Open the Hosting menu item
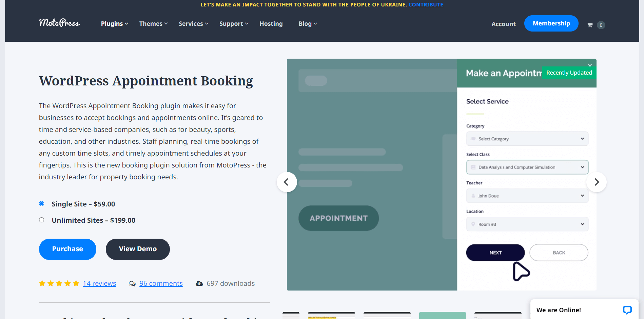This screenshot has width=644, height=319. pyautogui.click(x=271, y=24)
